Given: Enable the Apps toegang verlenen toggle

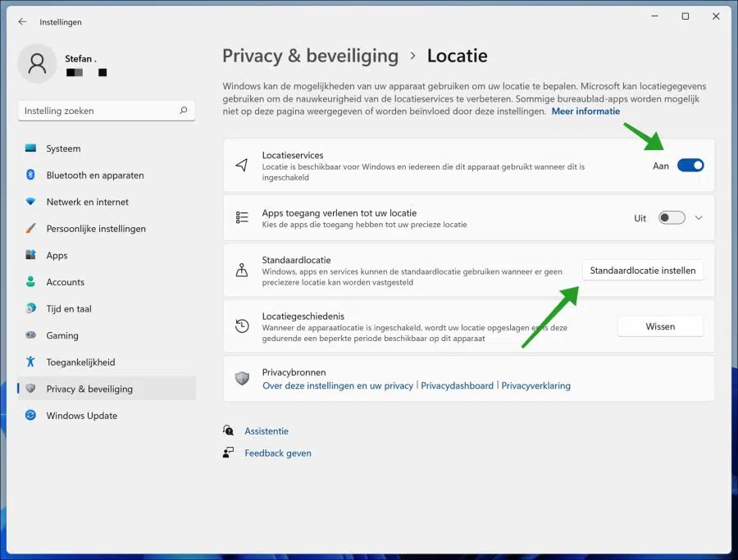Looking at the screenshot, I should (x=672, y=218).
